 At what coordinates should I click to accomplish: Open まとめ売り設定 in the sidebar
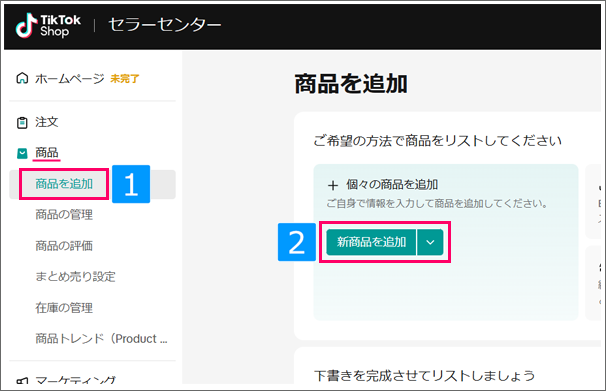[x=75, y=277]
